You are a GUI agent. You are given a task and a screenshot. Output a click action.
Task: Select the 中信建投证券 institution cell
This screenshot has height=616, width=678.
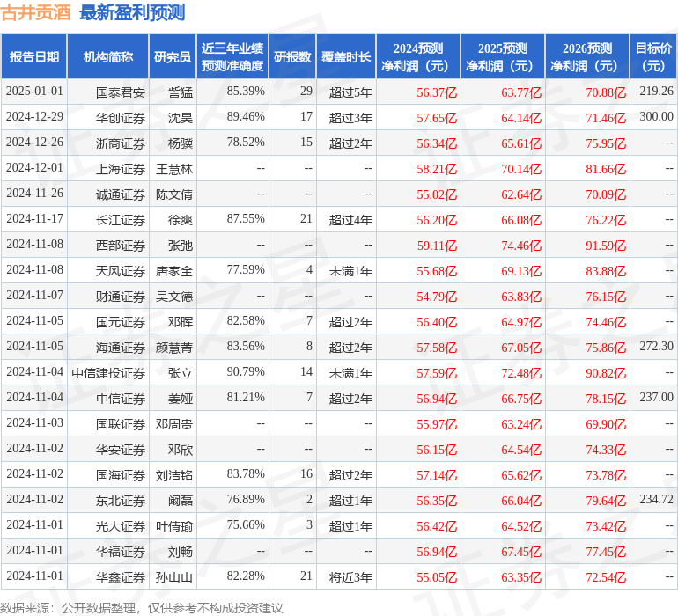click(108, 373)
